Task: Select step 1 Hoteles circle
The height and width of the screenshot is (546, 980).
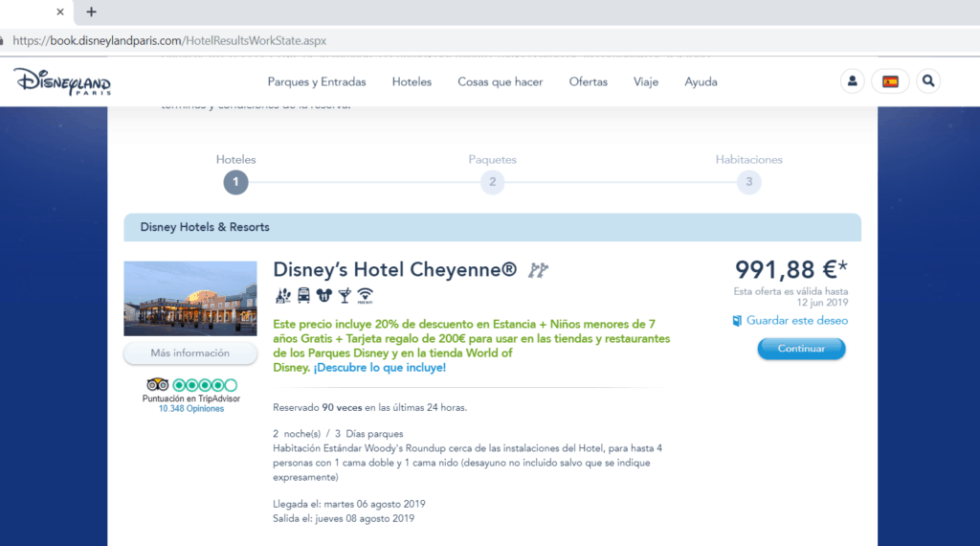Action: [235, 182]
